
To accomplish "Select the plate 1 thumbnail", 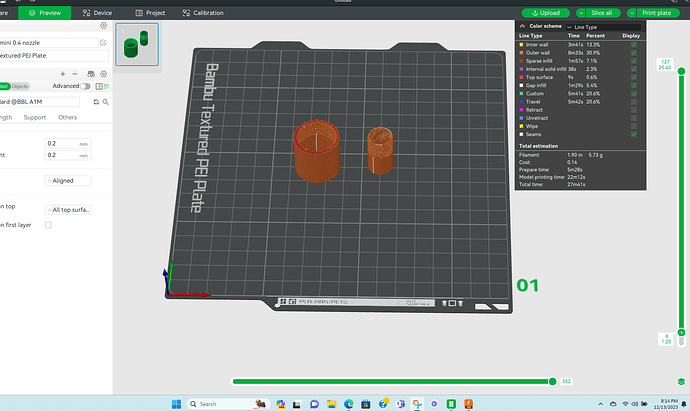I will click(x=137, y=44).
